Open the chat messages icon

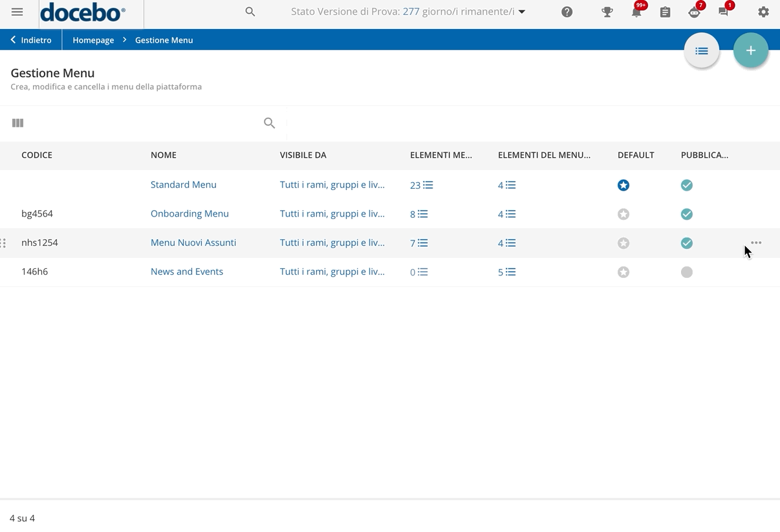[x=724, y=12]
